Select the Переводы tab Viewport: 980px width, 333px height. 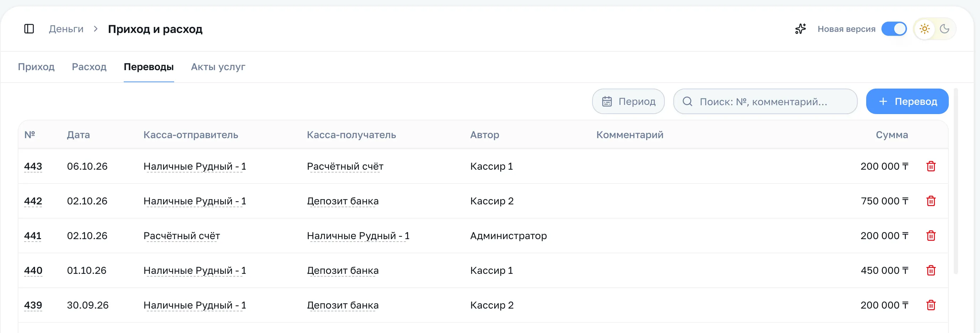tap(149, 67)
